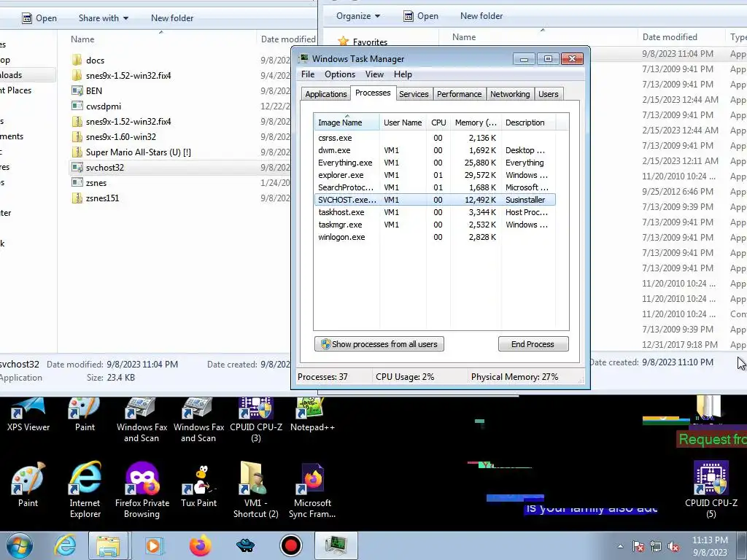Select the zsnes application icon
747x560 pixels.
point(77,182)
